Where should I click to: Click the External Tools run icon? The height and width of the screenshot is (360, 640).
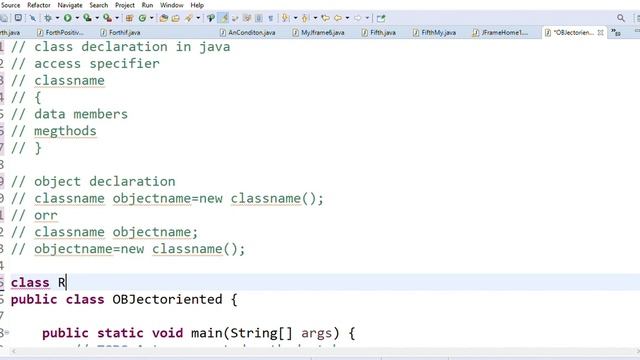click(x=107, y=18)
